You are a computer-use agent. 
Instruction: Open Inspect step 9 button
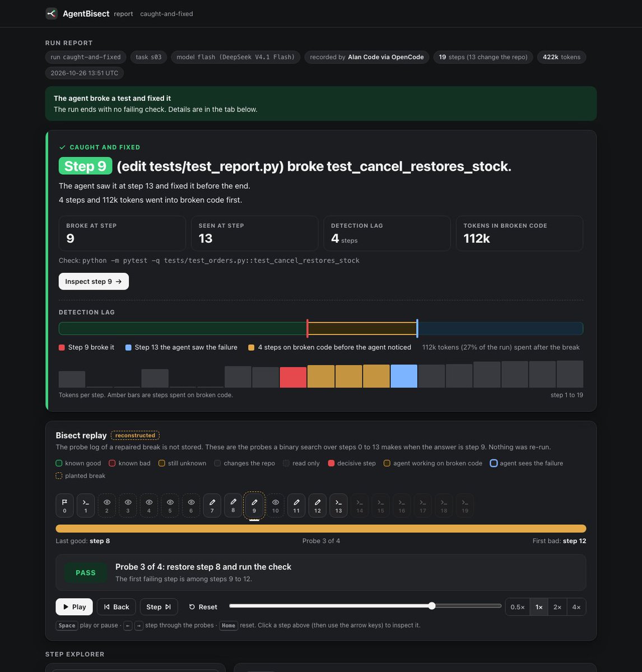pyautogui.click(x=94, y=282)
